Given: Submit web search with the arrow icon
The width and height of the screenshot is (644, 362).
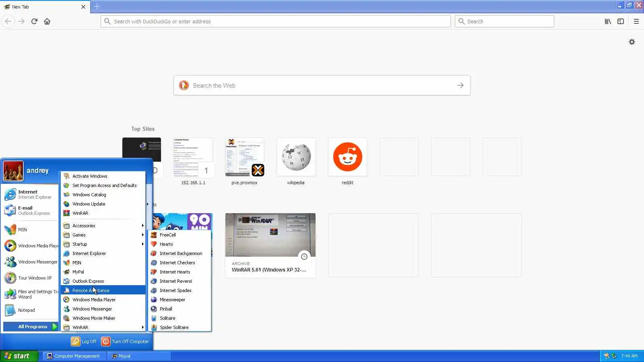Looking at the screenshot, I should pos(460,85).
